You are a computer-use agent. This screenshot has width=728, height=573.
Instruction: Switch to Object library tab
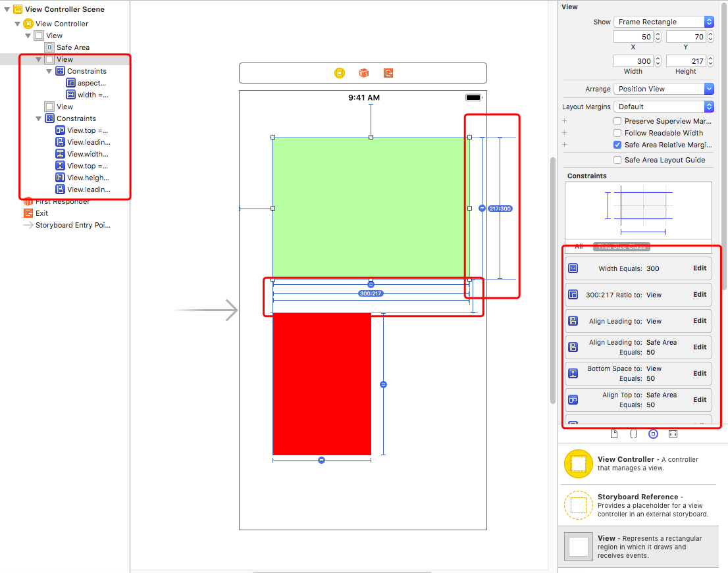[653, 434]
